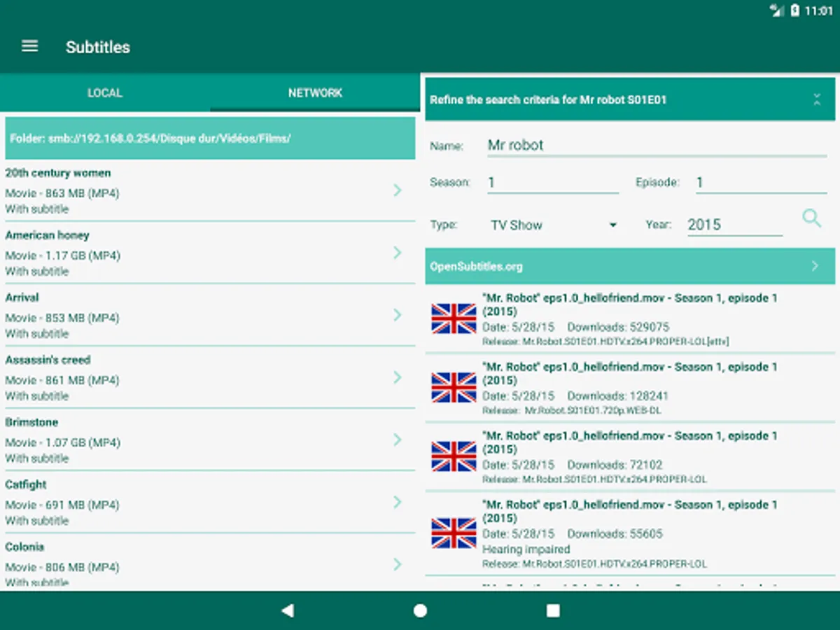The image size is (840, 630).
Task: Open chevron for Catfight
Action: point(397,501)
